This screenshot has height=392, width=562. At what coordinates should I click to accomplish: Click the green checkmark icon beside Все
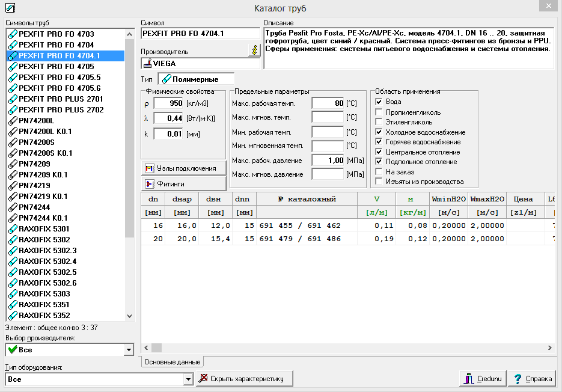[x=13, y=349]
